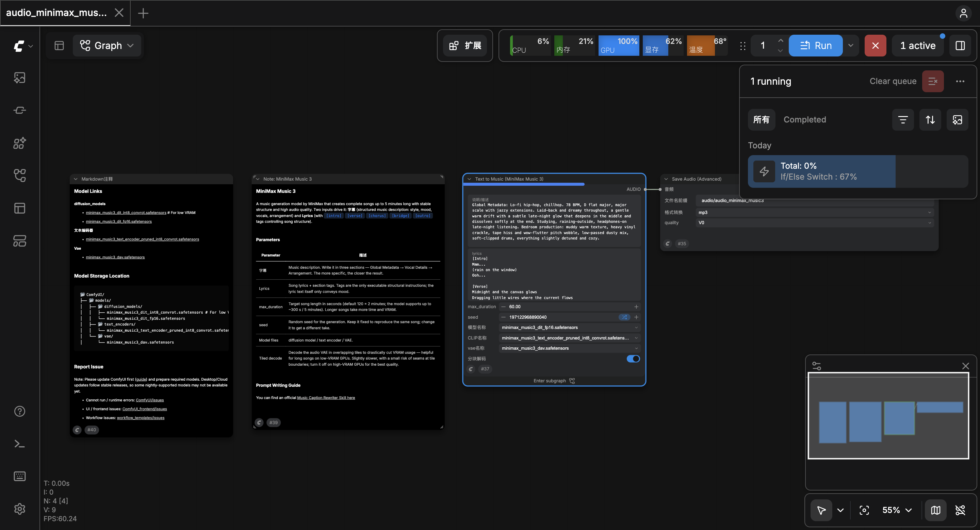Open the CLIP名称 dropdown
The height and width of the screenshot is (530, 980).
tap(570, 337)
